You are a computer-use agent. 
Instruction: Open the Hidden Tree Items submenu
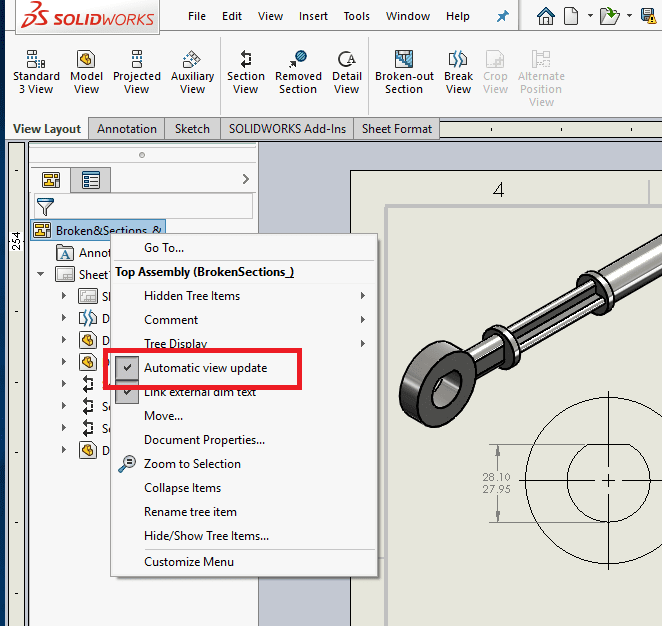pyautogui.click(x=244, y=295)
